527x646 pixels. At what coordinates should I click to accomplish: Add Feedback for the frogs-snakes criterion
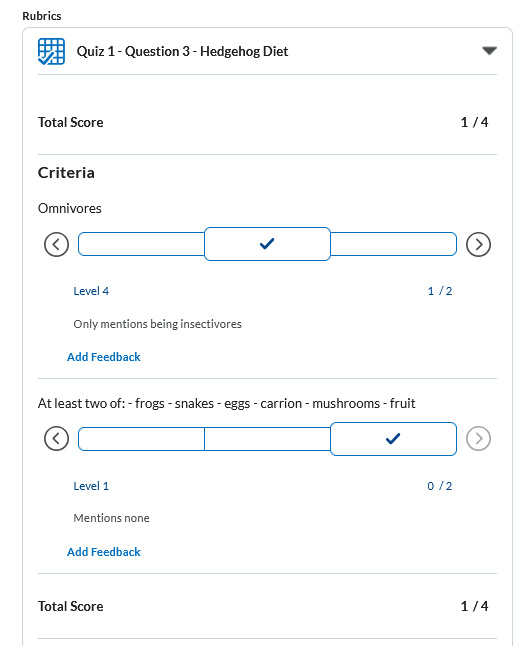pyautogui.click(x=104, y=552)
